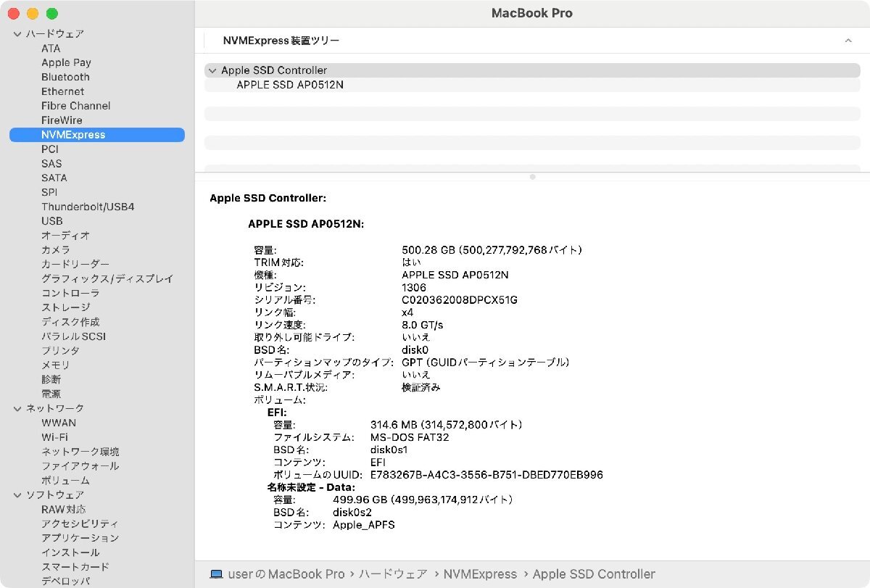The image size is (870, 588).
Task: Select コントローラ in the sidebar
Action: pos(70,293)
